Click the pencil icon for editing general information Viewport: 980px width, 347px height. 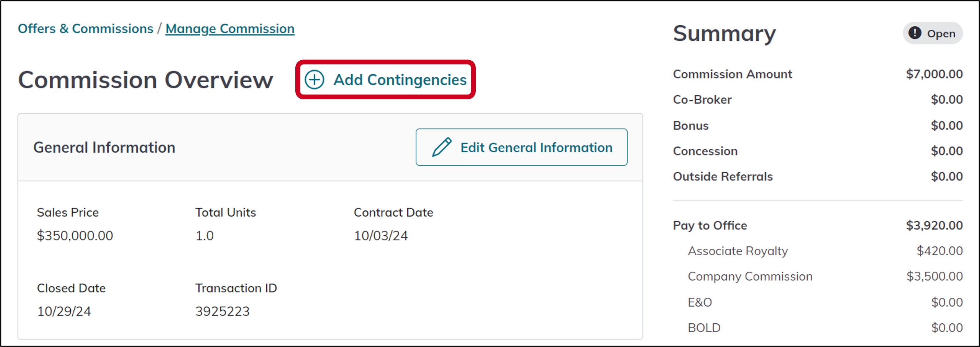[x=441, y=147]
